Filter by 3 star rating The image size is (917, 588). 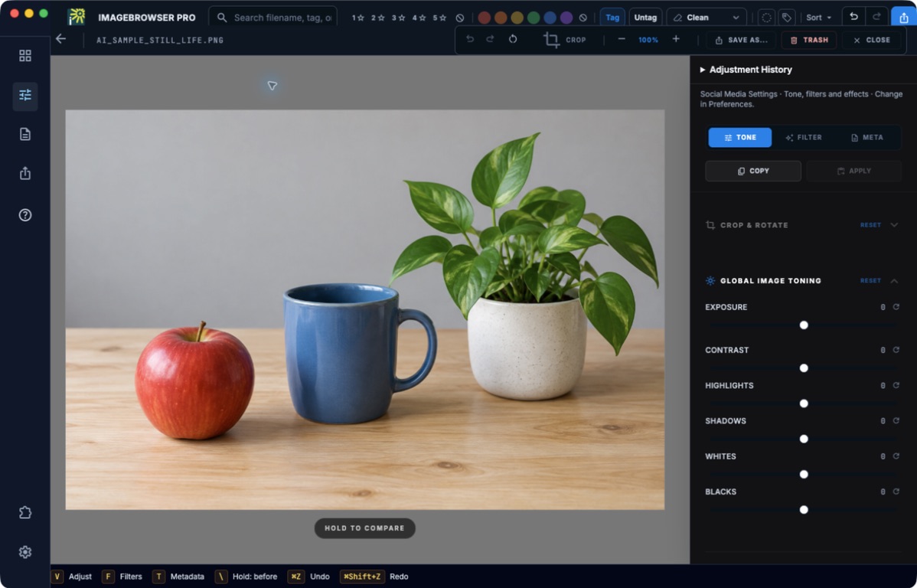pyautogui.click(x=398, y=18)
